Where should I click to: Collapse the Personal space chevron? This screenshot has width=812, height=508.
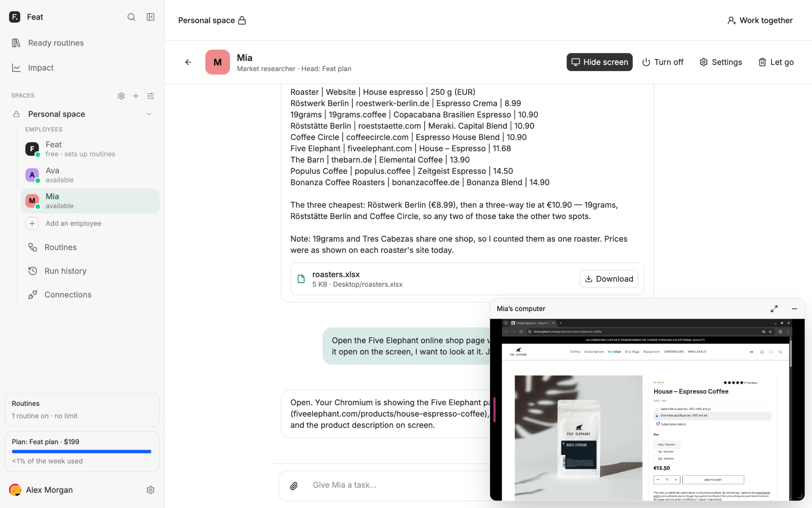149,114
